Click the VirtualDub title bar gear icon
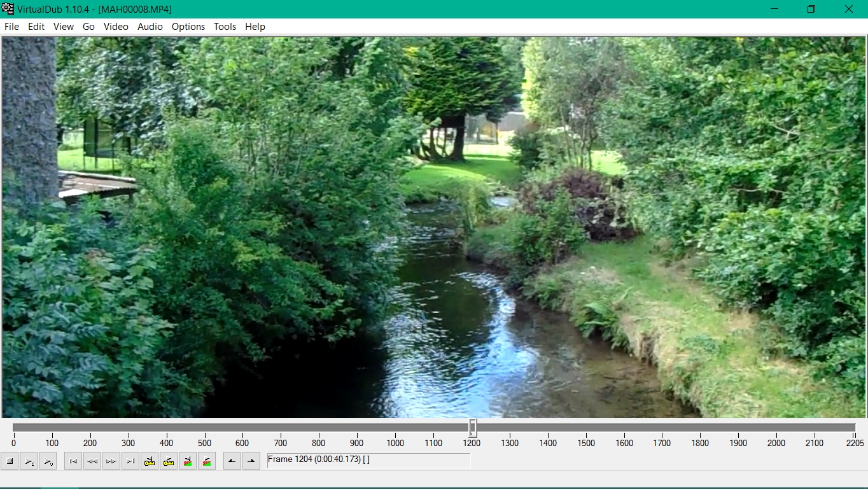The height and width of the screenshot is (490, 868). (x=8, y=9)
